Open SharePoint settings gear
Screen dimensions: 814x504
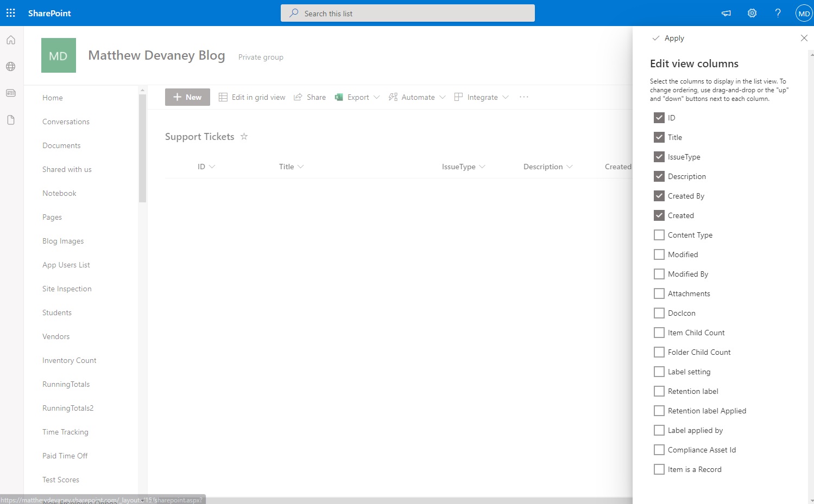[752, 12]
